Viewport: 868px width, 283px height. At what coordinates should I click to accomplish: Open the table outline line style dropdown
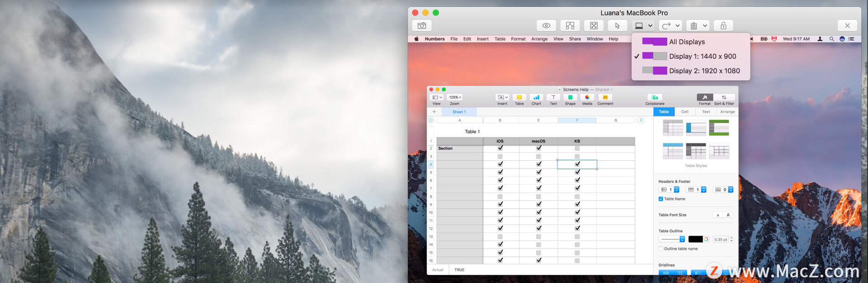[x=672, y=239]
